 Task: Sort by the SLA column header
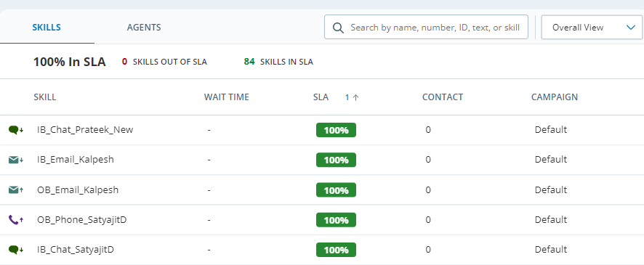(321, 97)
